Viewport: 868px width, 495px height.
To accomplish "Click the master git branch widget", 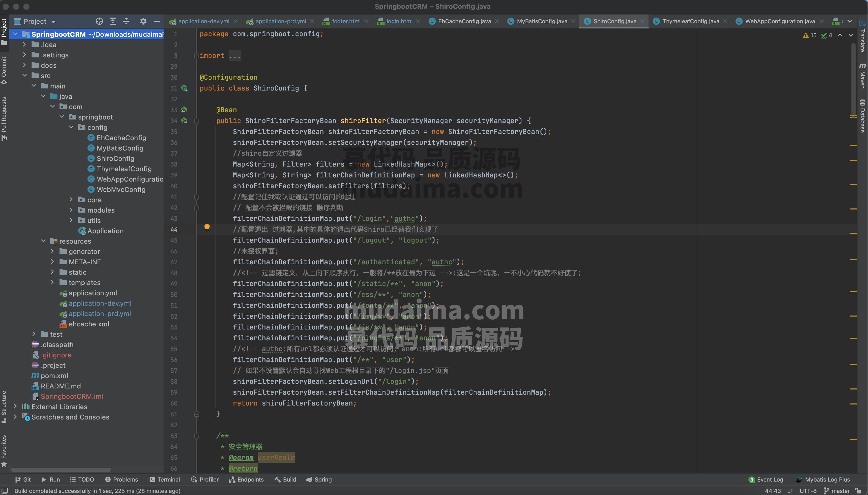I will [837, 491].
